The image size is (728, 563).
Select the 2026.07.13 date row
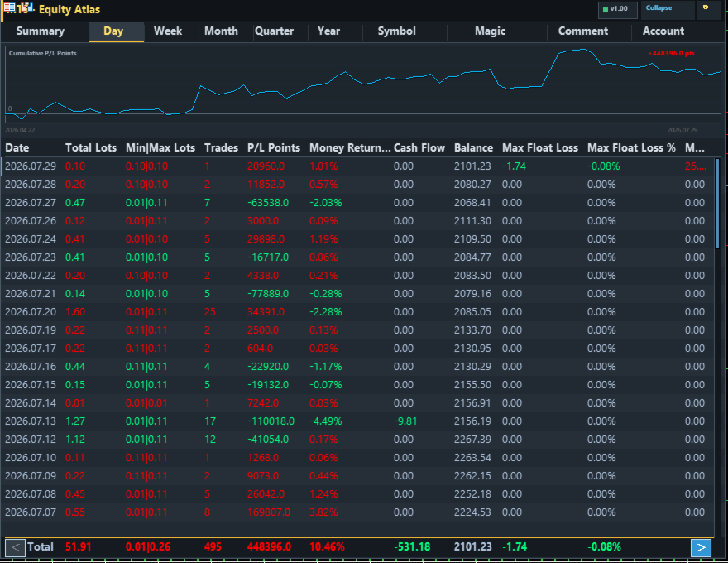click(x=357, y=421)
